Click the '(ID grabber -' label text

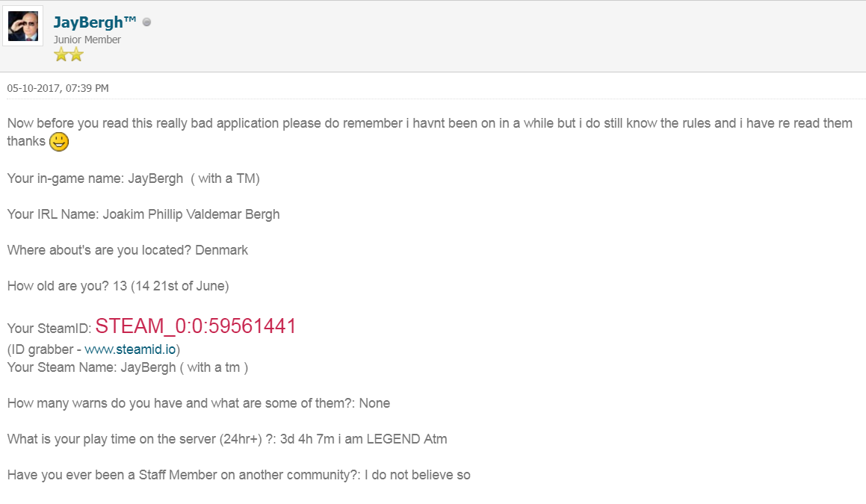44,349
